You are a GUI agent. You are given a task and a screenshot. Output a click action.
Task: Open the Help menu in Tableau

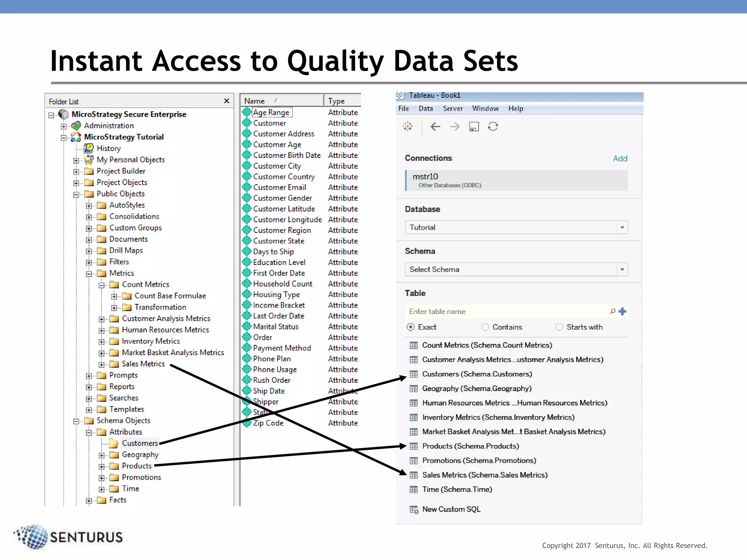click(516, 109)
